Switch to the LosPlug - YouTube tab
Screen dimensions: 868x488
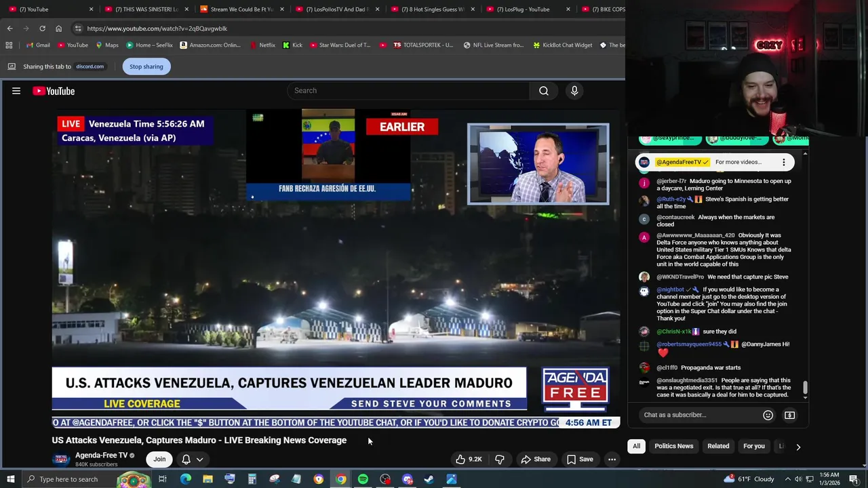[x=528, y=9]
